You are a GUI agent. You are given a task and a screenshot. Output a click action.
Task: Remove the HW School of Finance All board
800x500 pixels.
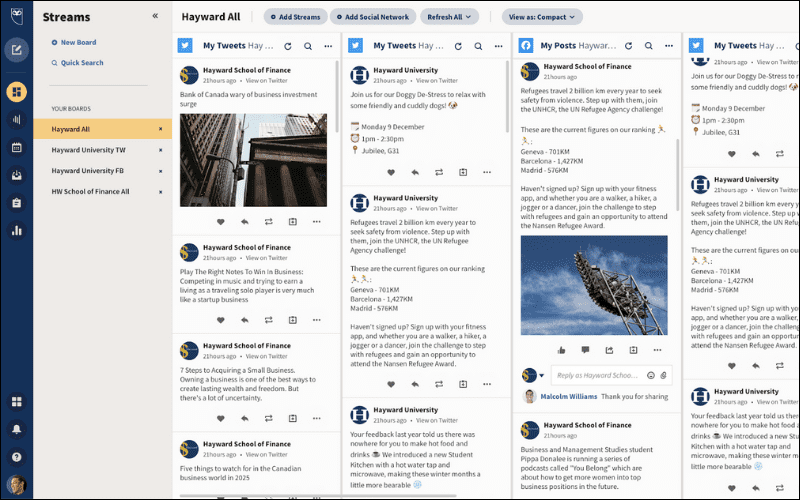click(160, 192)
